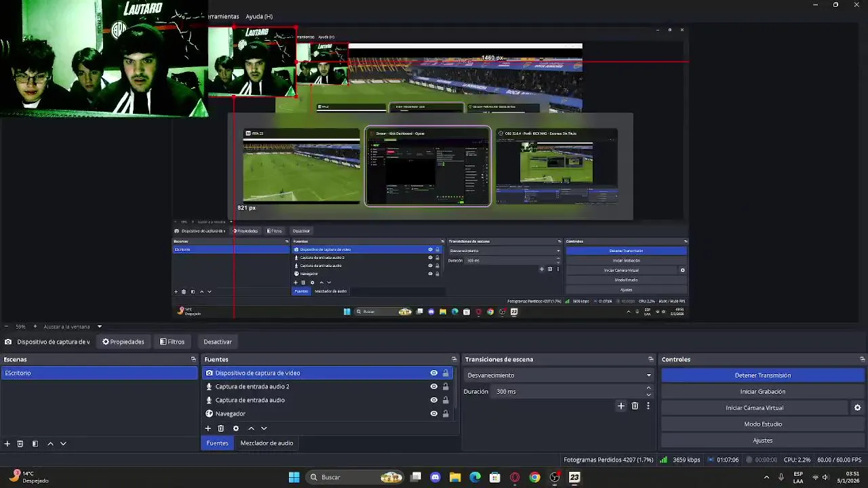The width and height of the screenshot is (868, 488).
Task: Move scene up in Escenas toolbar
Action: [50, 443]
